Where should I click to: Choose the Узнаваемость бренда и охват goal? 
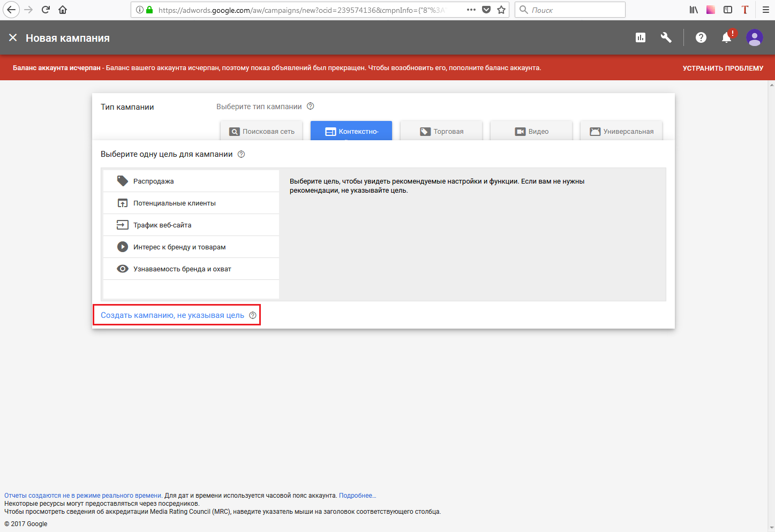[x=191, y=269]
